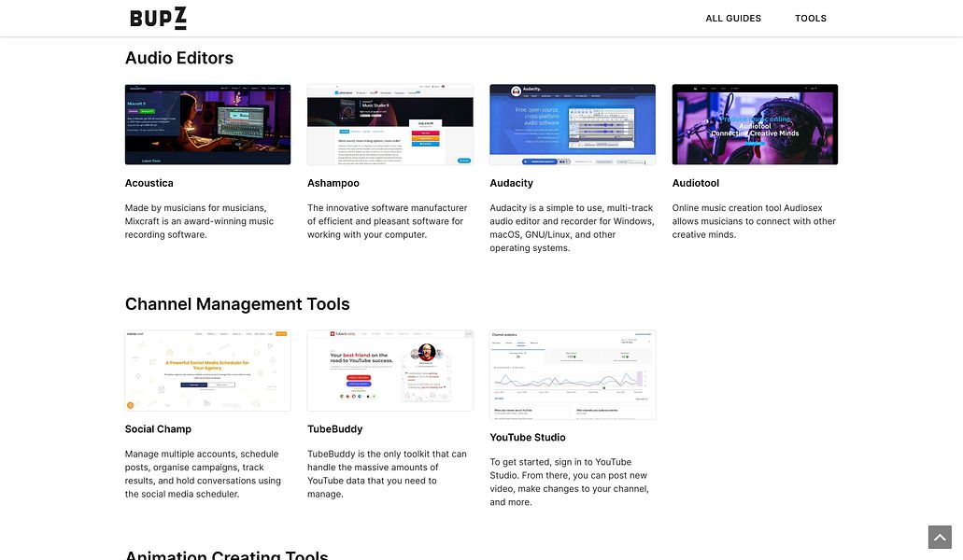
Task: Click the YouTube Studio title link
Action: coord(528,438)
